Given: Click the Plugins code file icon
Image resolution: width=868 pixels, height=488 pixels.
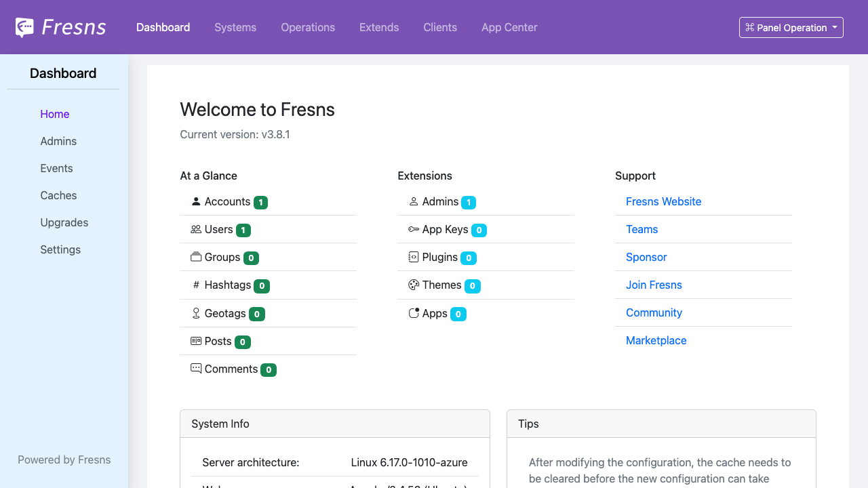Looking at the screenshot, I should click(x=414, y=257).
